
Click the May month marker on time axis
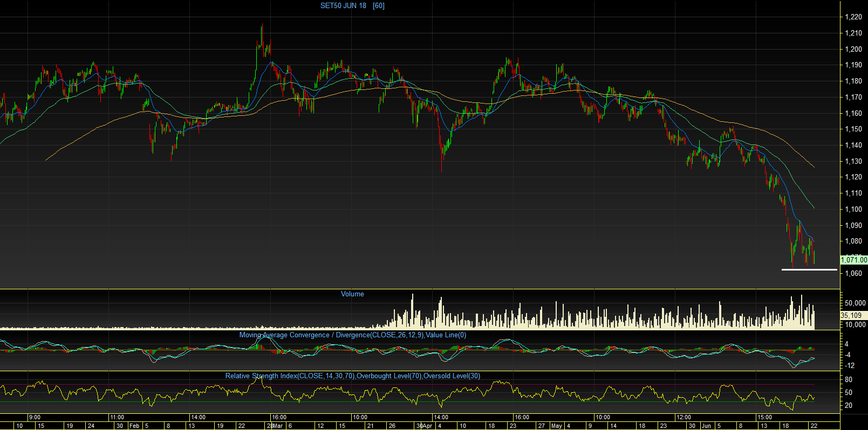(x=557, y=426)
